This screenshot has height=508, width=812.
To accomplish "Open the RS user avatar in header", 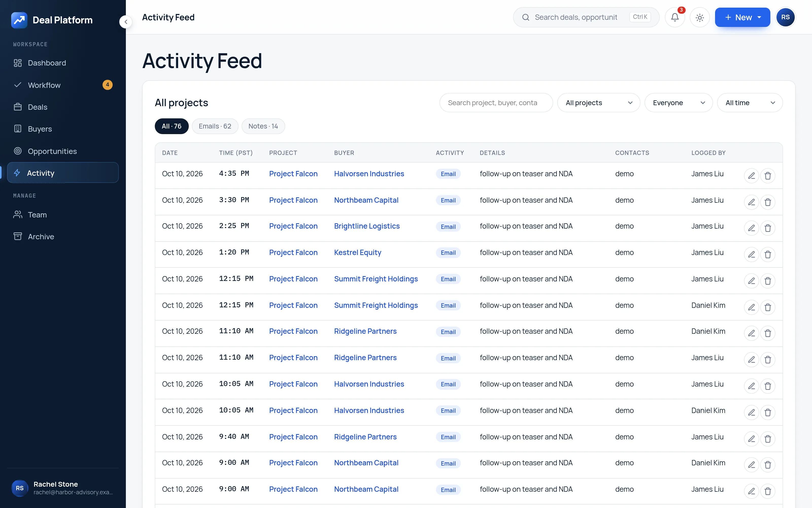I will click(x=786, y=17).
